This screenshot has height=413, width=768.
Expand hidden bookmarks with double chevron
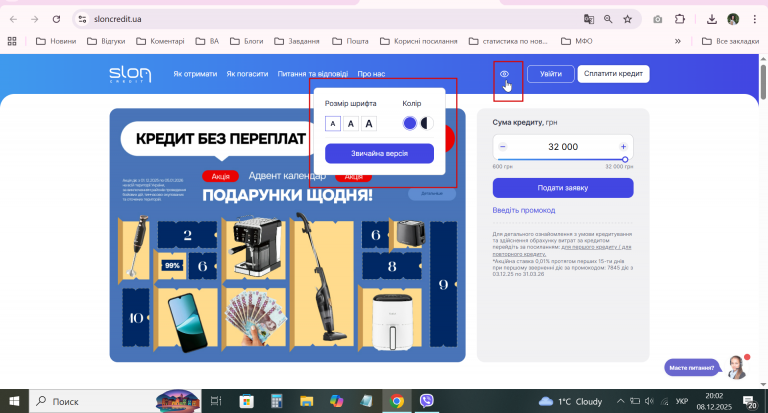(678, 41)
